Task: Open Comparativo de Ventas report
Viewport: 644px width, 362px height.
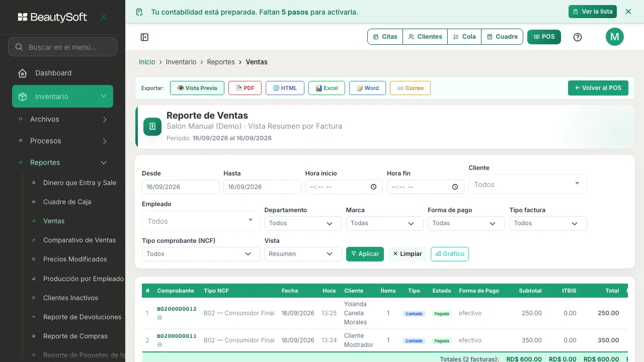Action: click(x=79, y=240)
